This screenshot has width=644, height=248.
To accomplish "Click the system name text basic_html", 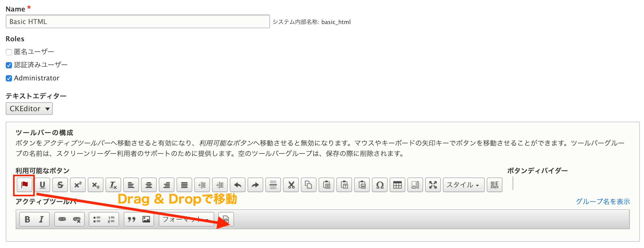I will [x=336, y=22].
